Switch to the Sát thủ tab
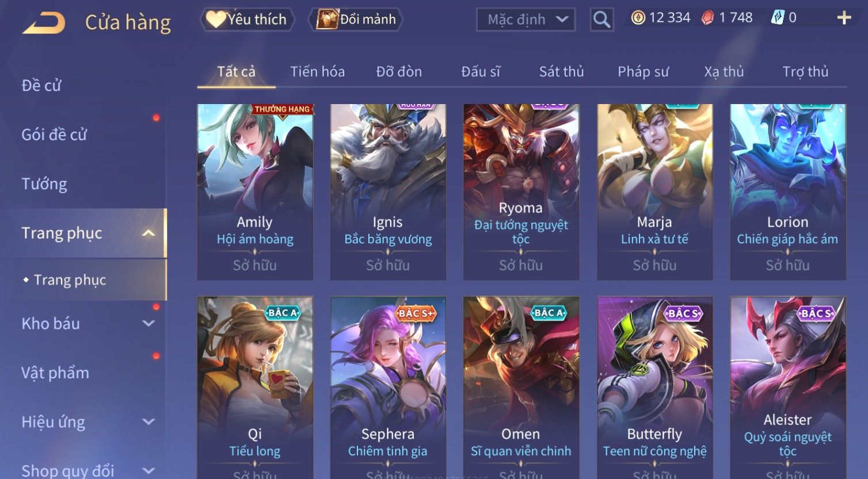The image size is (868, 479). pyautogui.click(x=561, y=72)
